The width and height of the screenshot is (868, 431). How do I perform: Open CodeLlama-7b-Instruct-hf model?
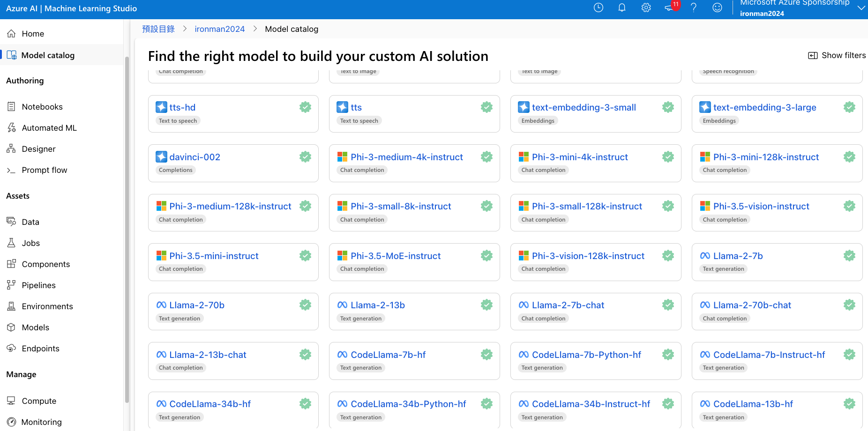pos(769,355)
